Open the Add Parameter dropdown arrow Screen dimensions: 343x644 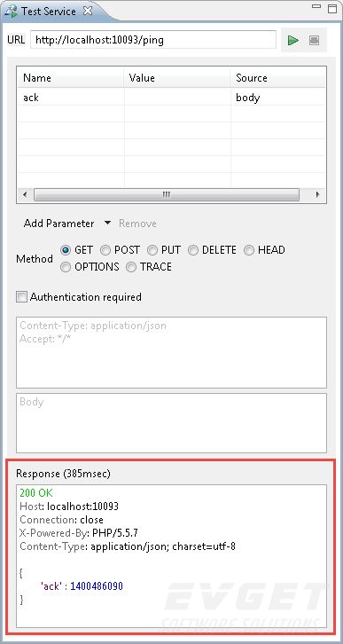pyautogui.click(x=107, y=223)
